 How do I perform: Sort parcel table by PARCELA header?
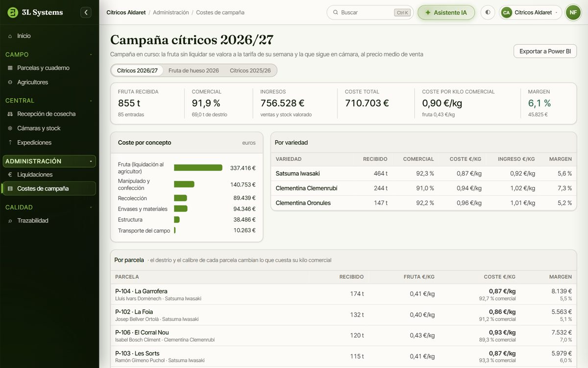[x=127, y=277]
